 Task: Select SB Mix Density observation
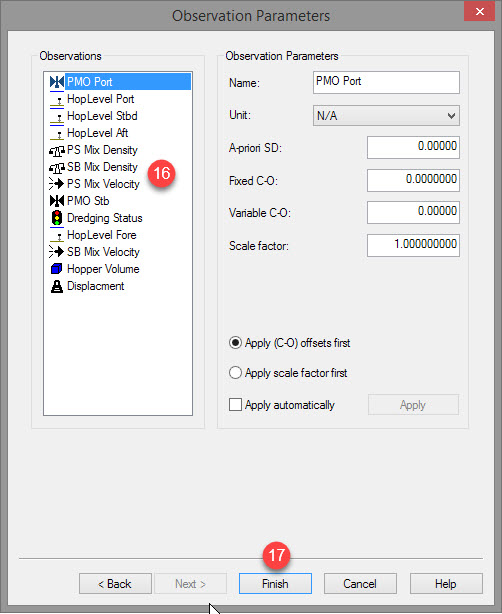[102, 167]
